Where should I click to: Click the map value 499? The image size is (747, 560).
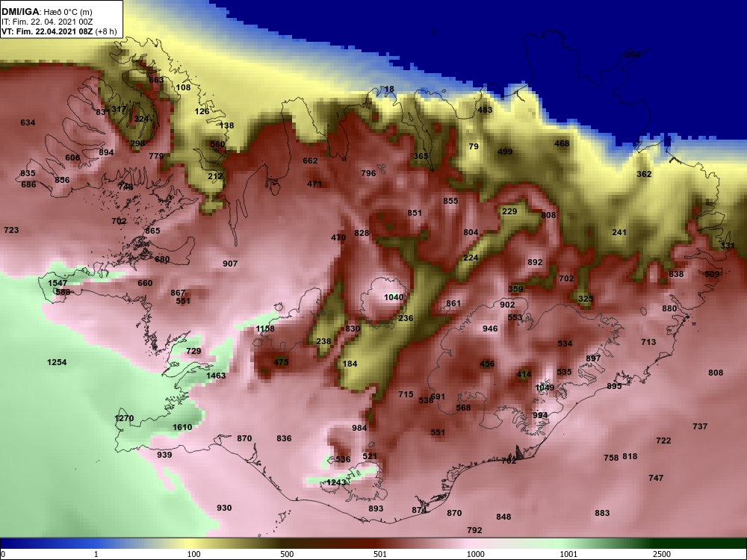click(505, 152)
